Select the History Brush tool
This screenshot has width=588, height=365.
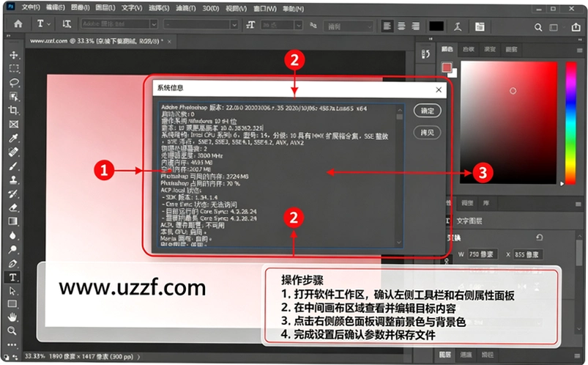(x=14, y=193)
